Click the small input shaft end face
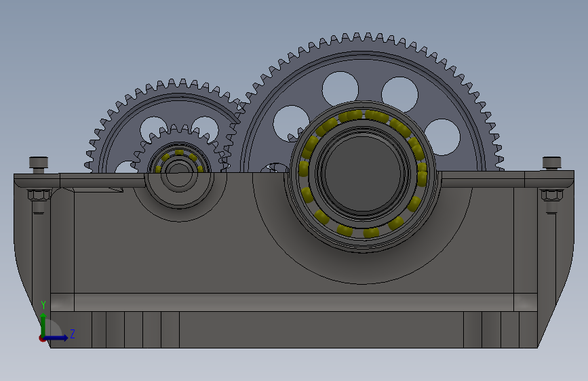Viewport: 588px width, 381px height. (179, 174)
